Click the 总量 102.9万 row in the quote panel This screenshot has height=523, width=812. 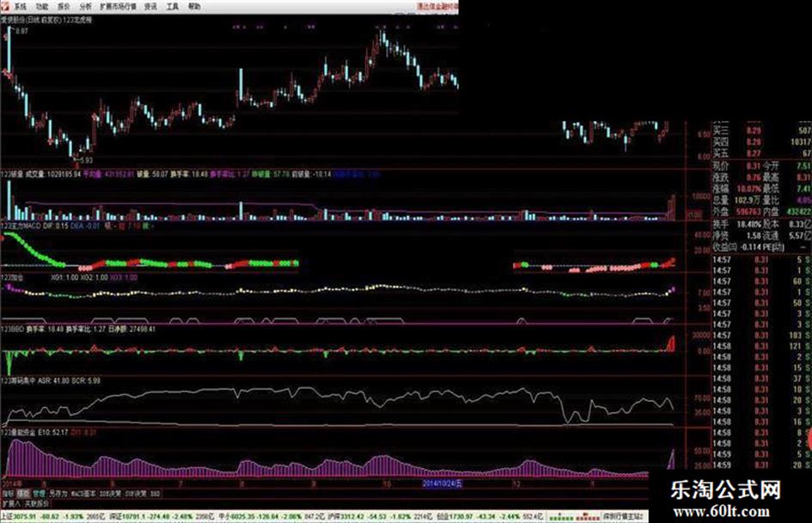[x=737, y=200]
